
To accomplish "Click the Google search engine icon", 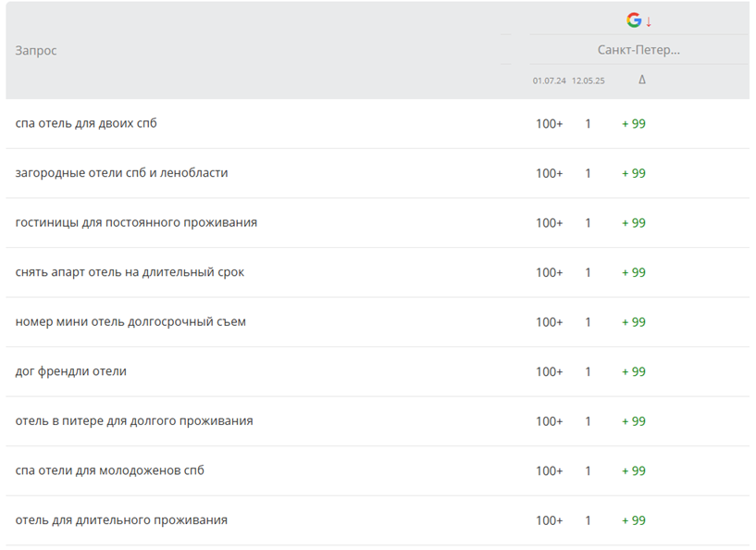I will (x=634, y=20).
